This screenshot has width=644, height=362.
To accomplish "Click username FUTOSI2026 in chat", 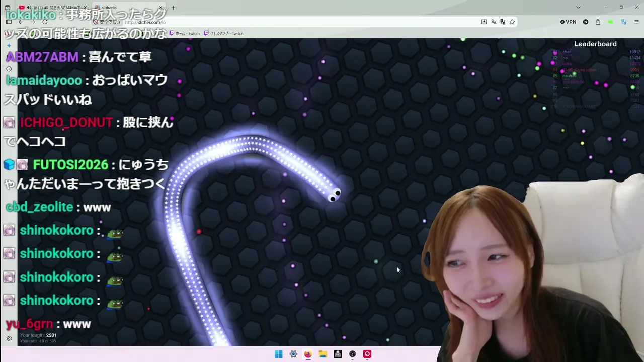I will click(x=70, y=165).
